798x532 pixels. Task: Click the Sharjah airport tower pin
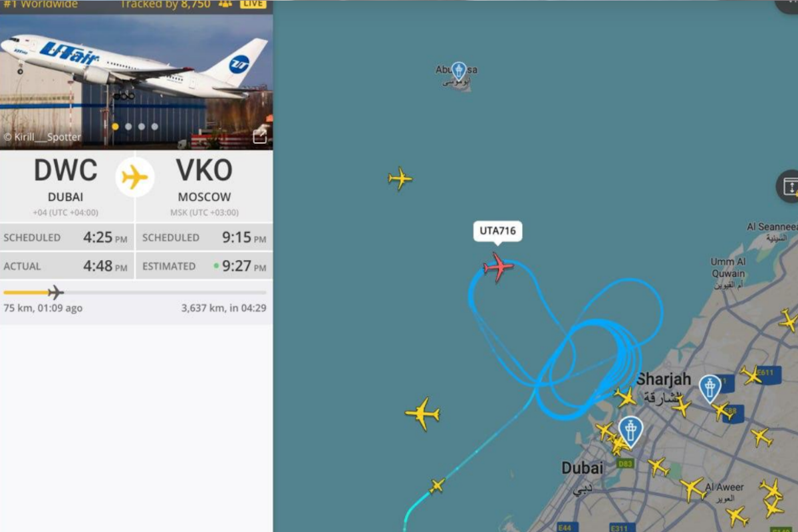pos(710,388)
